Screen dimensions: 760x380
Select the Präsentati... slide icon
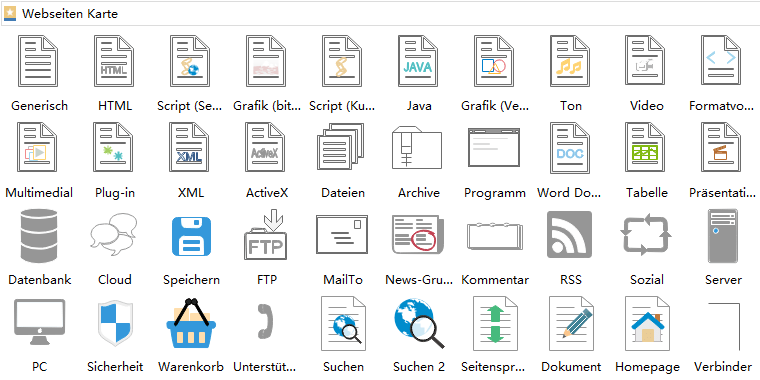pyautogui.click(x=721, y=147)
